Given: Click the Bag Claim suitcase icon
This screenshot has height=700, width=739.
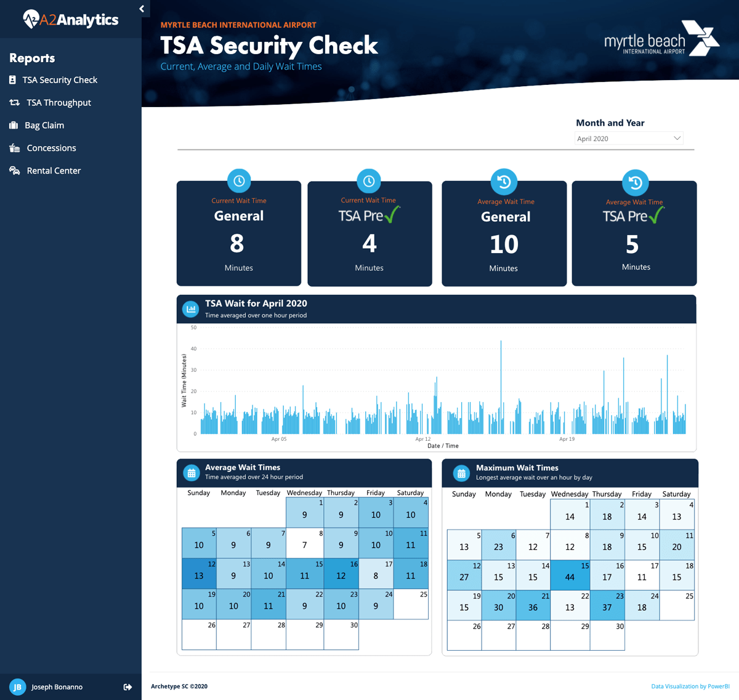Looking at the screenshot, I should [x=14, y=126].
